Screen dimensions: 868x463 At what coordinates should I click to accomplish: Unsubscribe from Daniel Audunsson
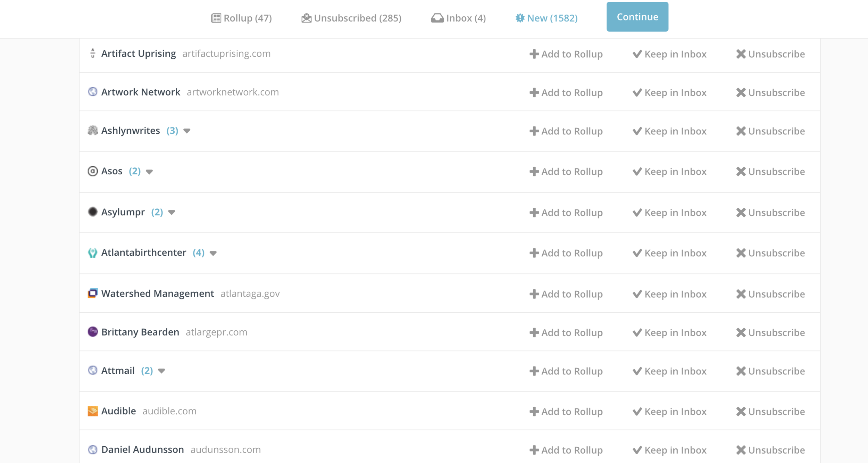pyautogui.click(x=770, y=450)
